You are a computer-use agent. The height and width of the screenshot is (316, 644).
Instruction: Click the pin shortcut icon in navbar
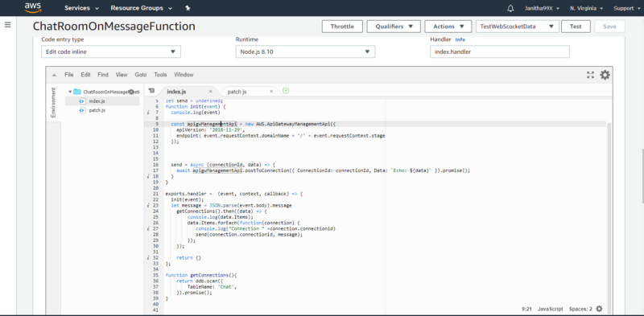click(188, 8)
